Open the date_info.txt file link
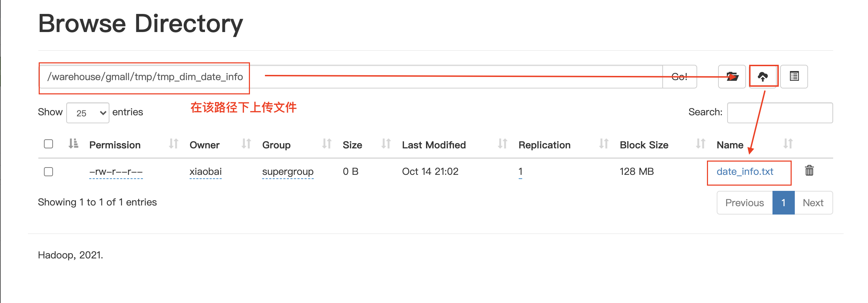The image size is (868, 303). point(745,171)
